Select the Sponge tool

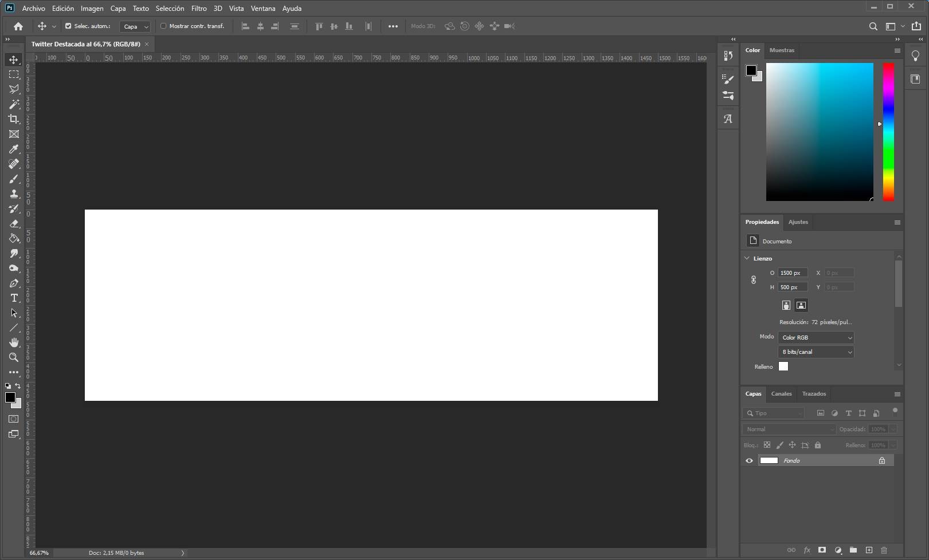click(x=14, y=268)
